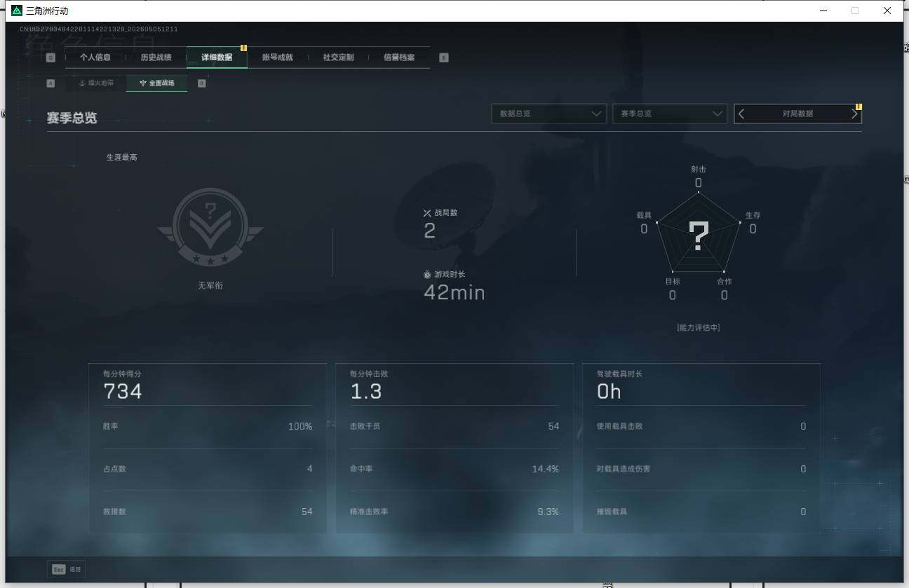The image size is (909, 588).
Task: Click the E key hint icon
Action: (x=444, y=57)
